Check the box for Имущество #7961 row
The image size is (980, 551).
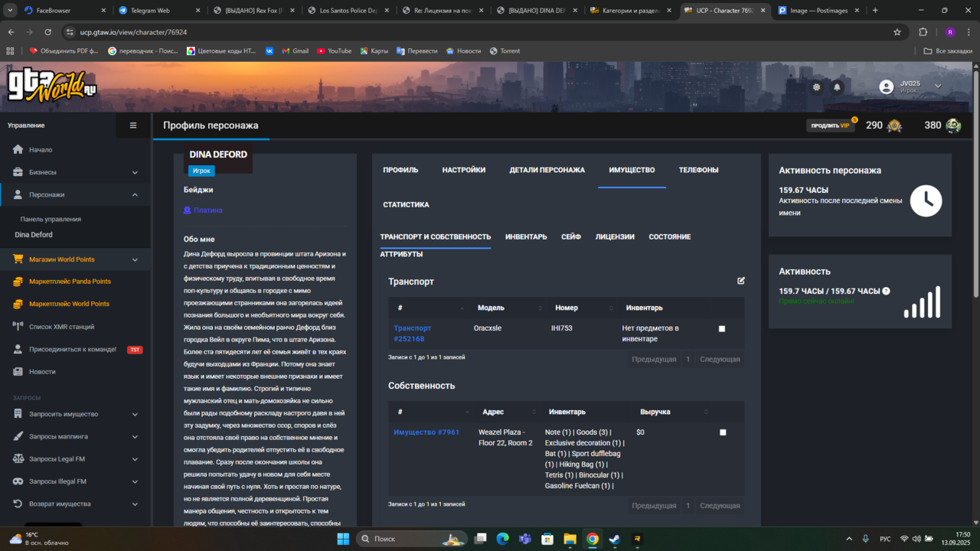[723, 432]
